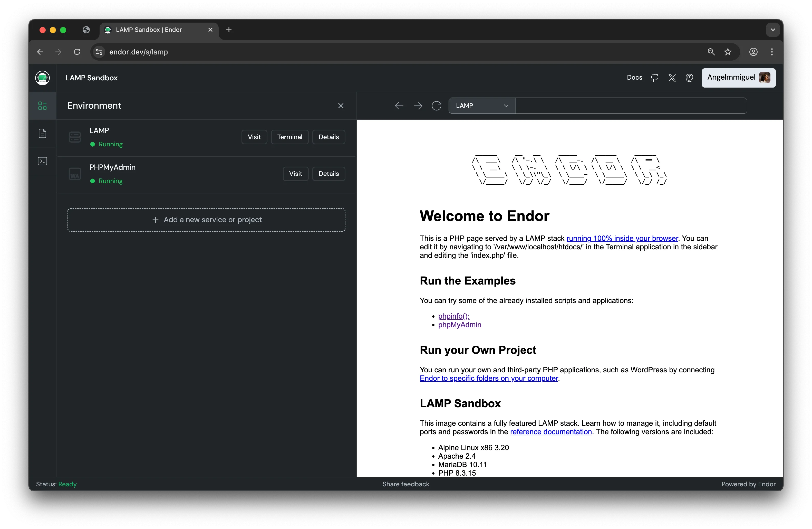
Task: Expand the tab overview chevron at top right
Action: [x=772, y=30]
